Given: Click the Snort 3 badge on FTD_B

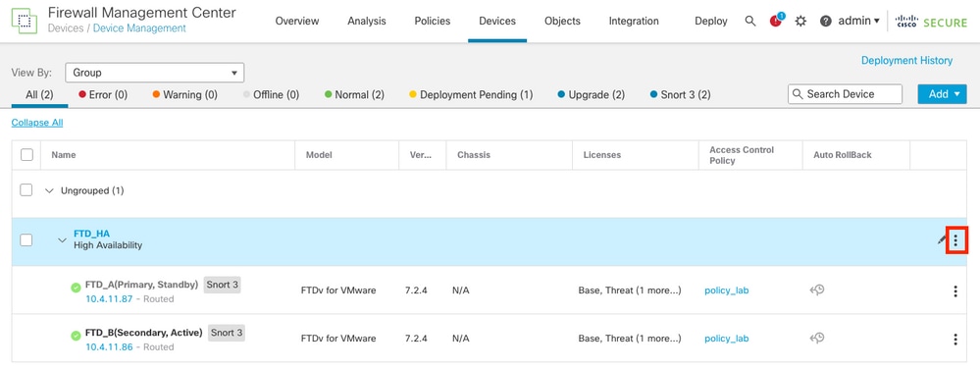Looking at the screenshot, I should pyautogui.click(x=227, y=333).
